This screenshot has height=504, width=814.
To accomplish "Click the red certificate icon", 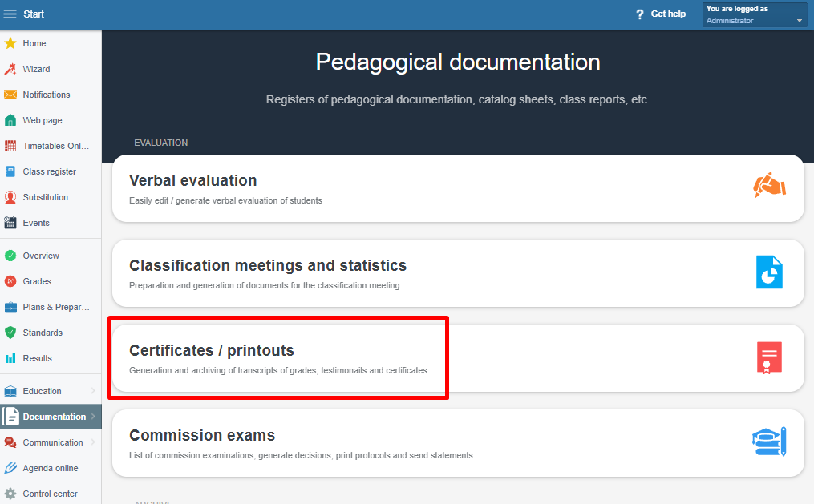I will pyautogui.click(x=769, y=357).
